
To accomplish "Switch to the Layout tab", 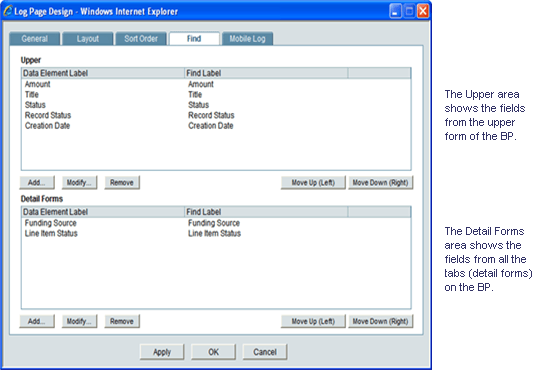I will [88, 39].
